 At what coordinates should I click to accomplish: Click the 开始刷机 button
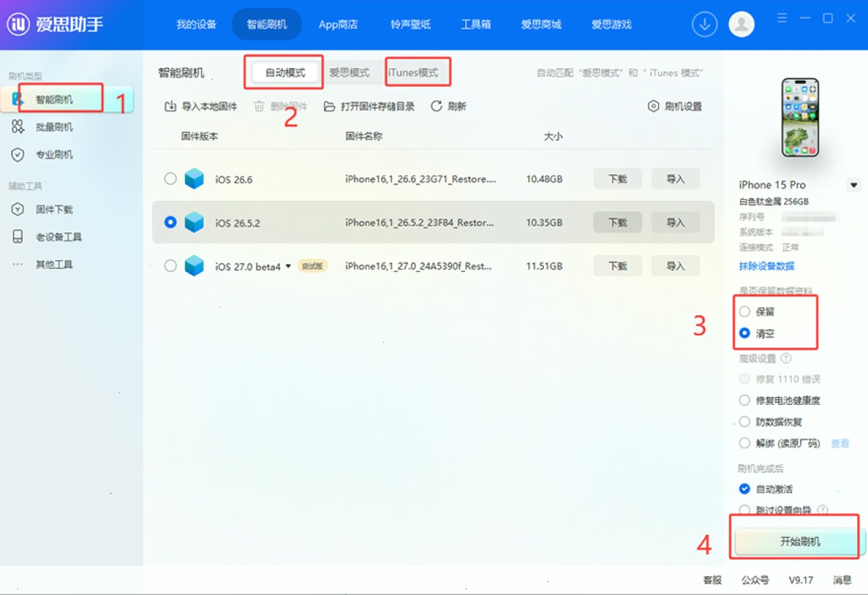tap(800, 542)
